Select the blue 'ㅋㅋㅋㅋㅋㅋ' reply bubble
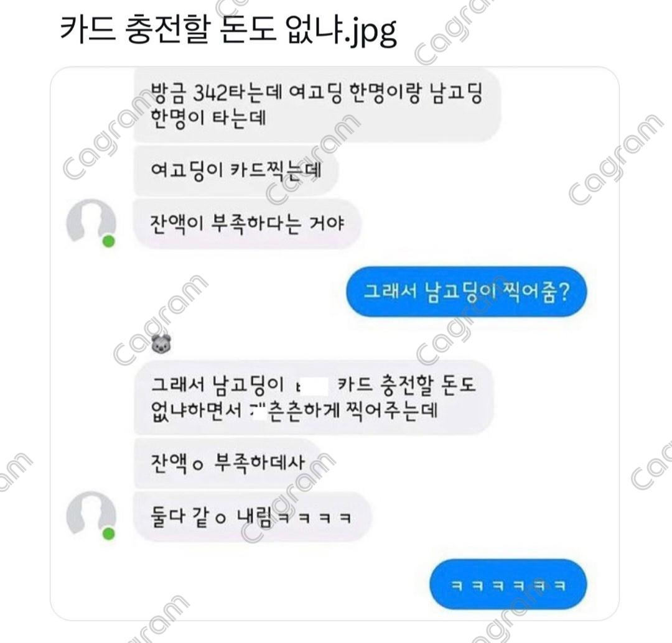 coord(508,585)
